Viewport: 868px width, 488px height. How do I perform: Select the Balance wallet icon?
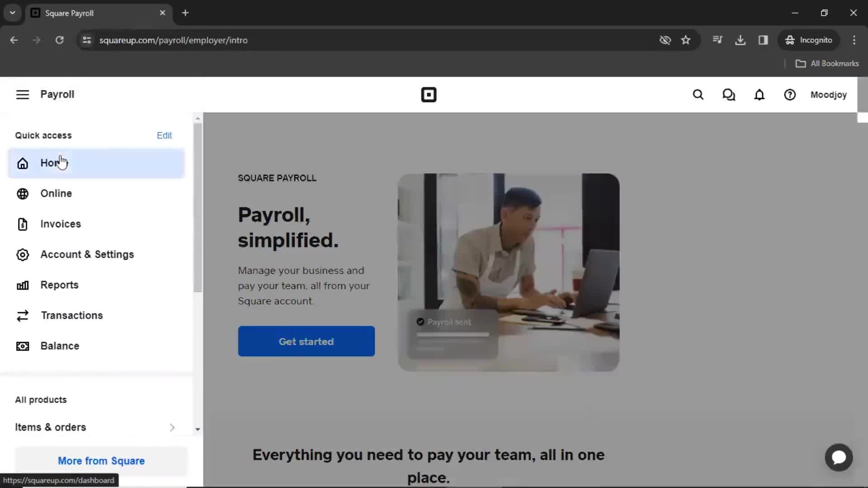23,346
